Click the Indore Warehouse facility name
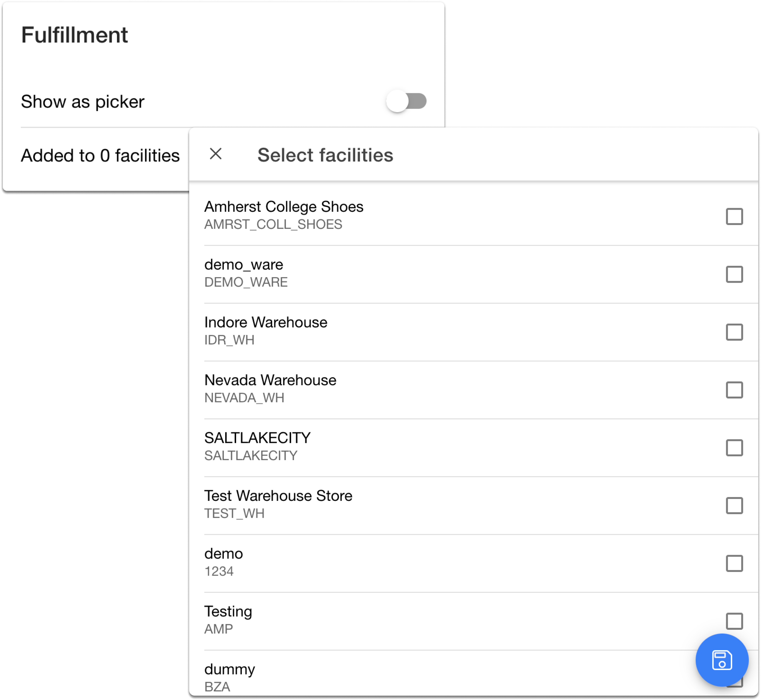This screenshot has height=700, width=761. 266,323
